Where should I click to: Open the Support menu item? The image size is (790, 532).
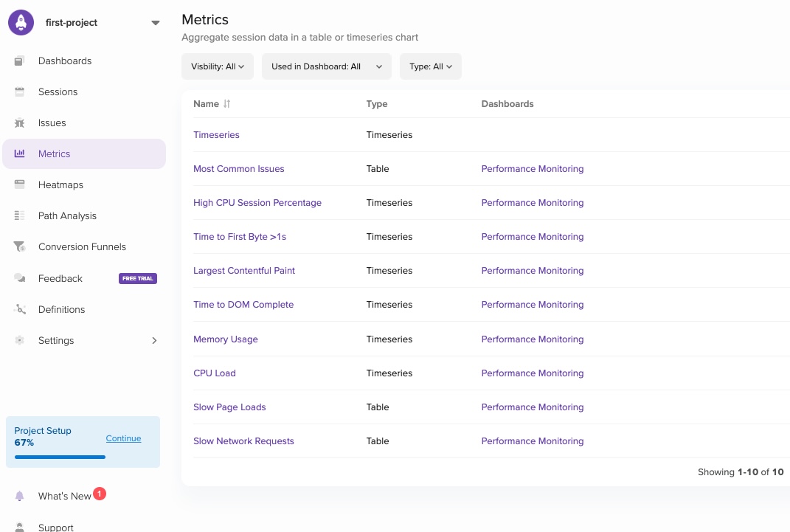(x=55, y=527)
